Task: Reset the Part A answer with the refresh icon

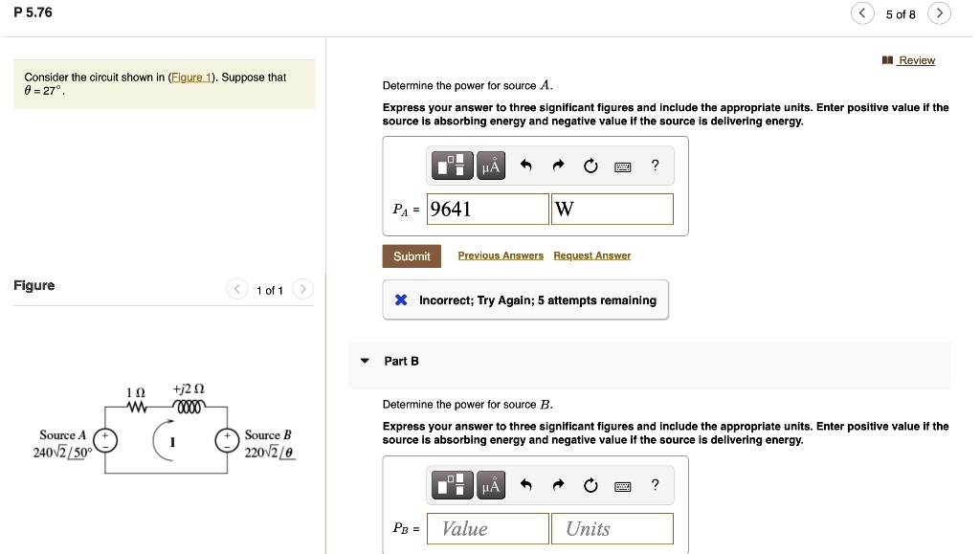Action: pos(590,165)
